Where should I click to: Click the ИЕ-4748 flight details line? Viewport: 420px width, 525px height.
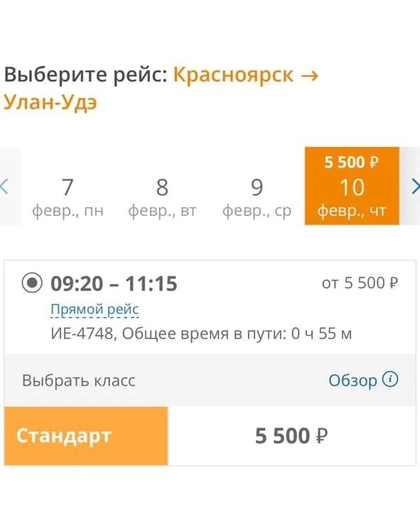201,333
